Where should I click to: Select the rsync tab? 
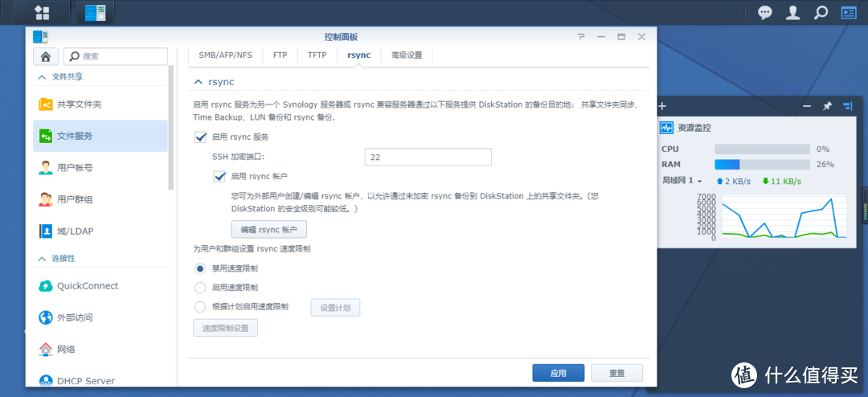358,55
